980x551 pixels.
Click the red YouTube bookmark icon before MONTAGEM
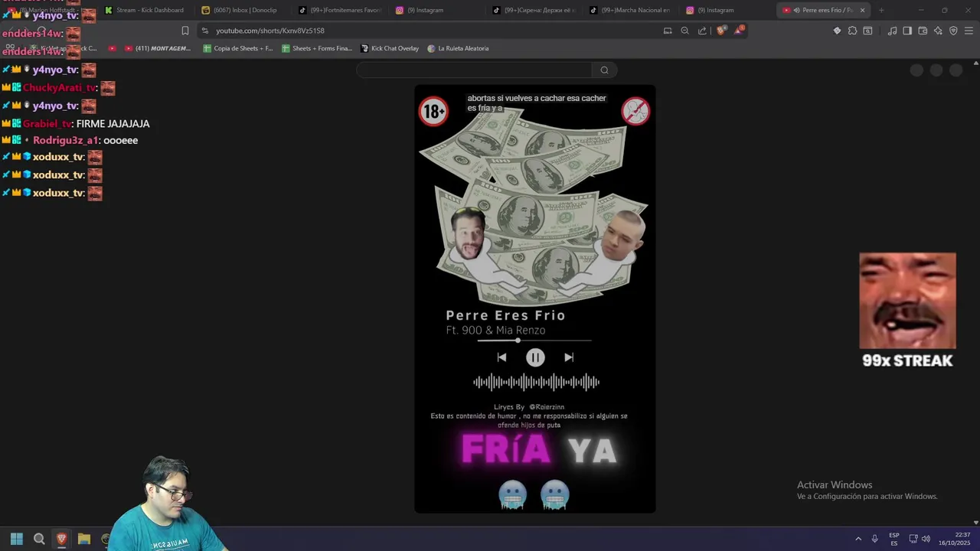112,48
